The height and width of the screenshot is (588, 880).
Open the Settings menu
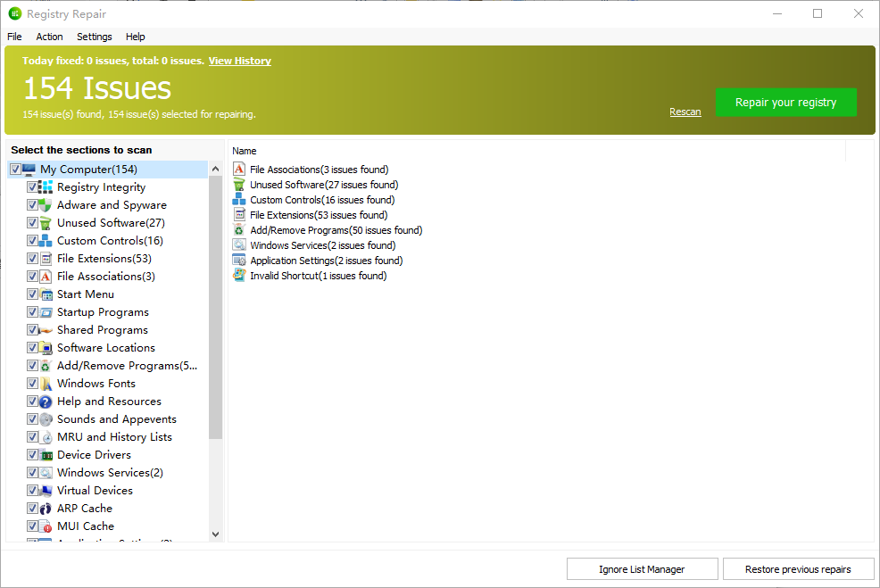pyautogui.click(x=94, y=37)
